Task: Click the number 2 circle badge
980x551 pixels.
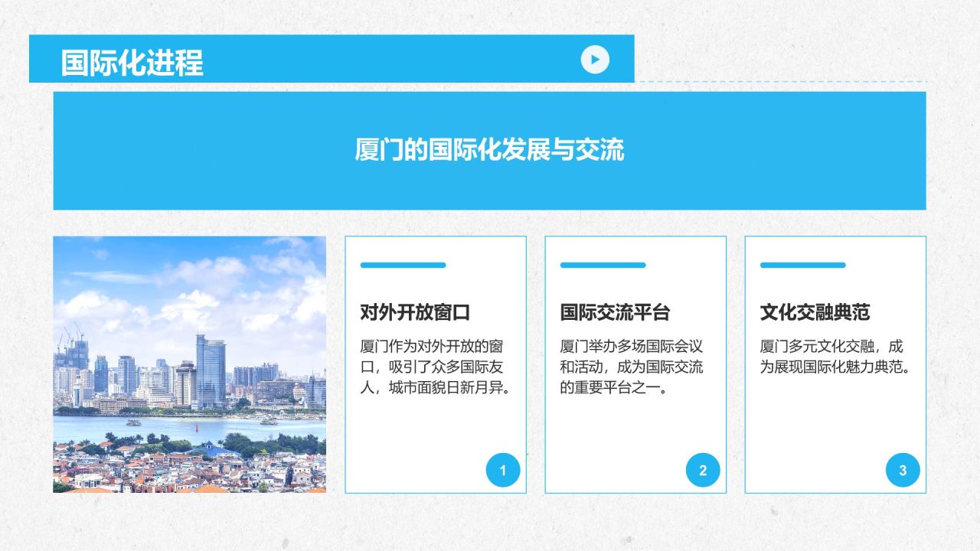Action: tap(703, 471)
